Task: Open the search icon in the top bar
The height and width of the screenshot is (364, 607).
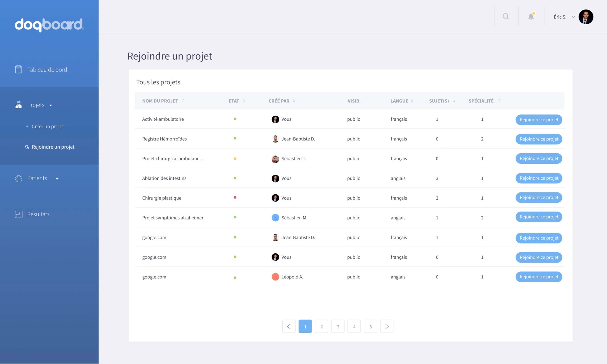Action: click(506, 16)
